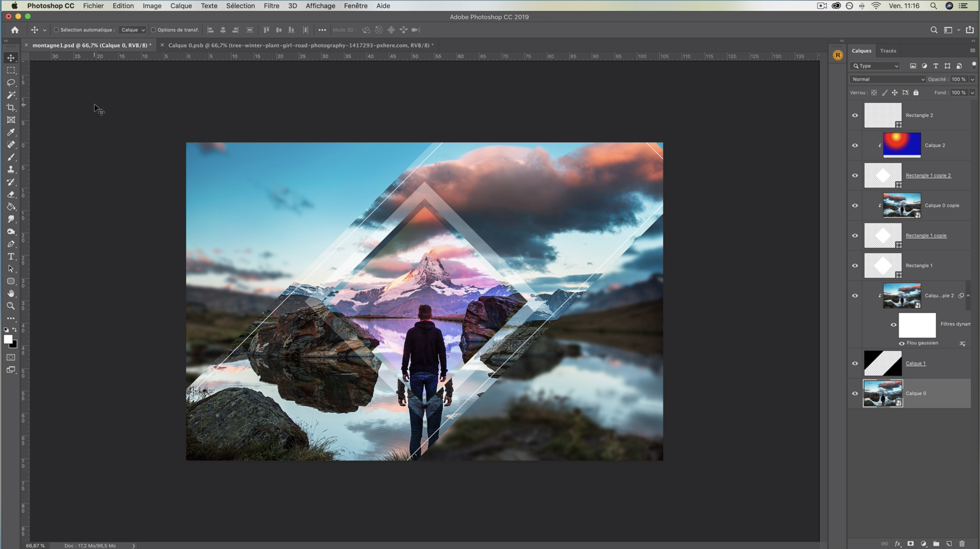Viewport: 980px width, 549px height.
Task: Pick the Eyedropper tool
Action: (x=11, y=132)
